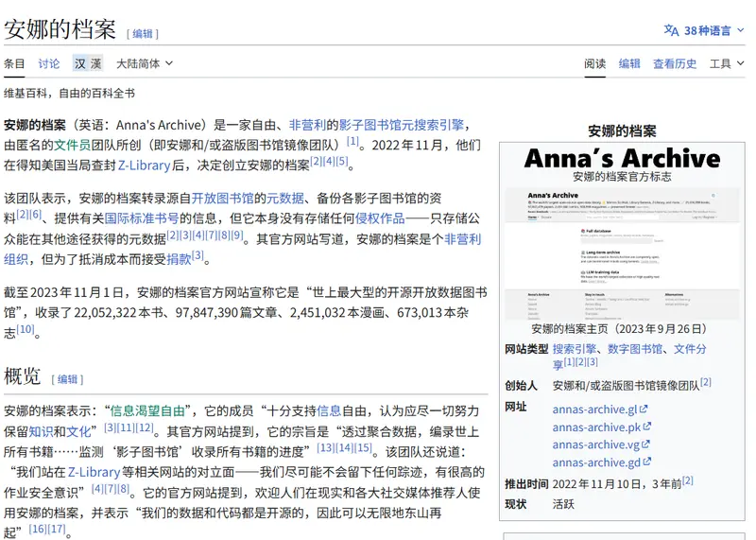756x540 pixels.
Task: Open the 侵权作品 link
Action: coord(380,218)
